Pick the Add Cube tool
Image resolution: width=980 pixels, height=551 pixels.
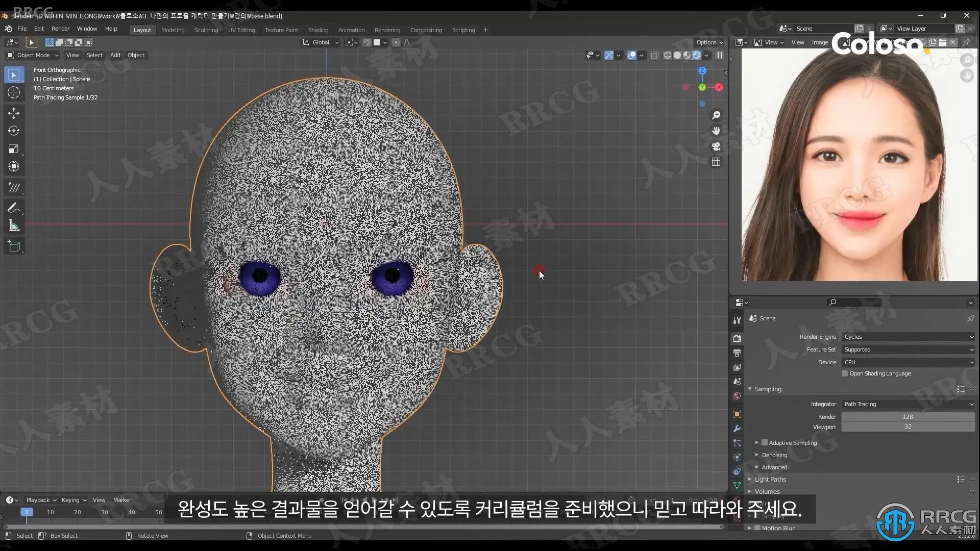(14, 246)
